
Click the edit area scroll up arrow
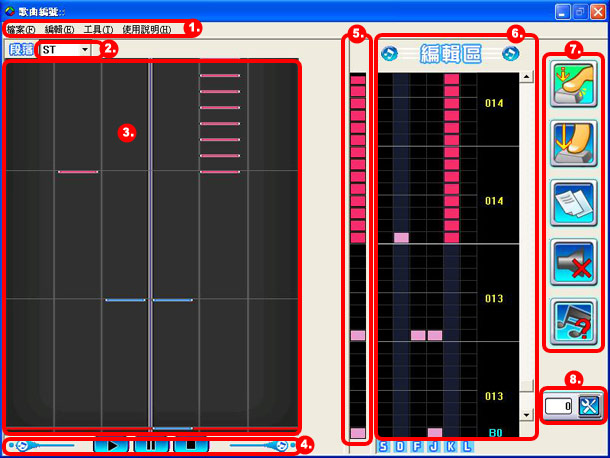[x=526, y=77]
